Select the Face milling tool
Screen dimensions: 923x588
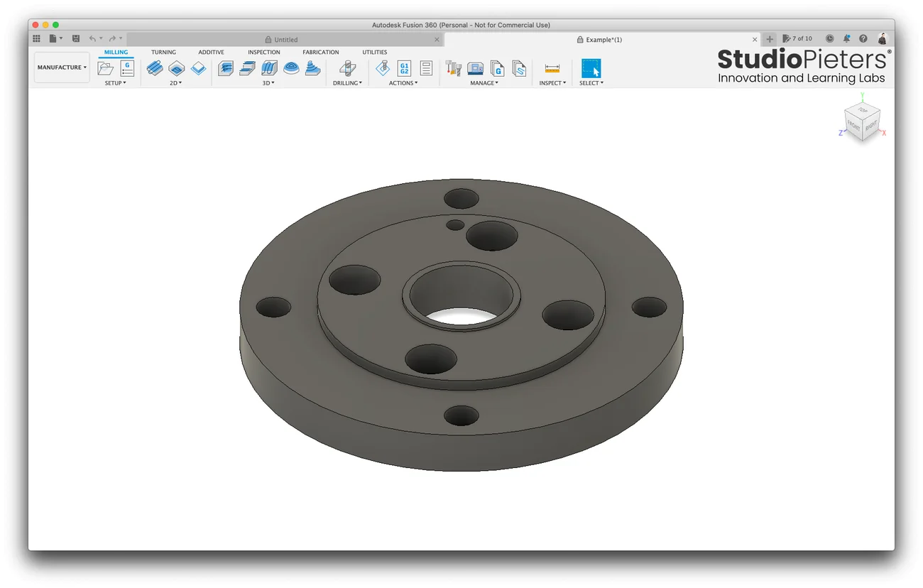click(199, 68)
